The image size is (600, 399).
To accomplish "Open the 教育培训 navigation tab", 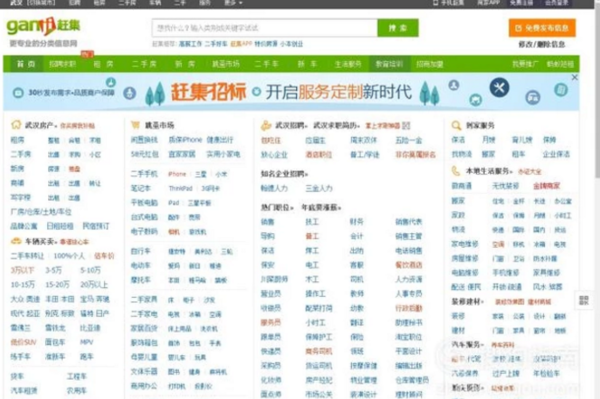I will click(x=389, y=64).
